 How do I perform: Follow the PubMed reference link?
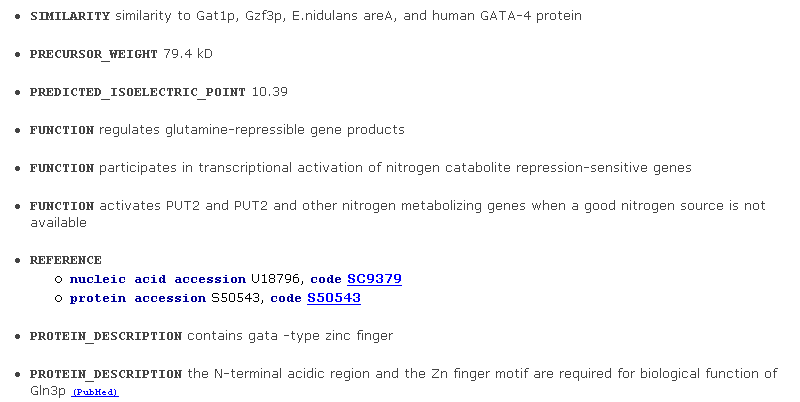[95, 392]
